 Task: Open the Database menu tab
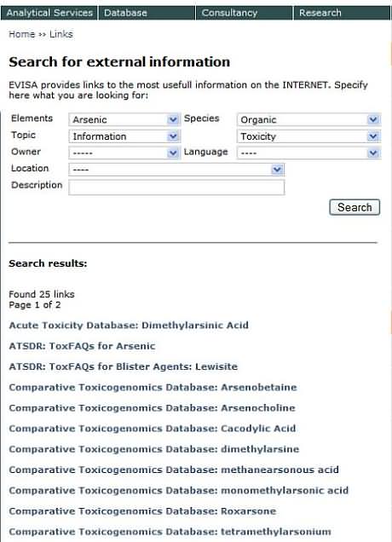[147, 13]
